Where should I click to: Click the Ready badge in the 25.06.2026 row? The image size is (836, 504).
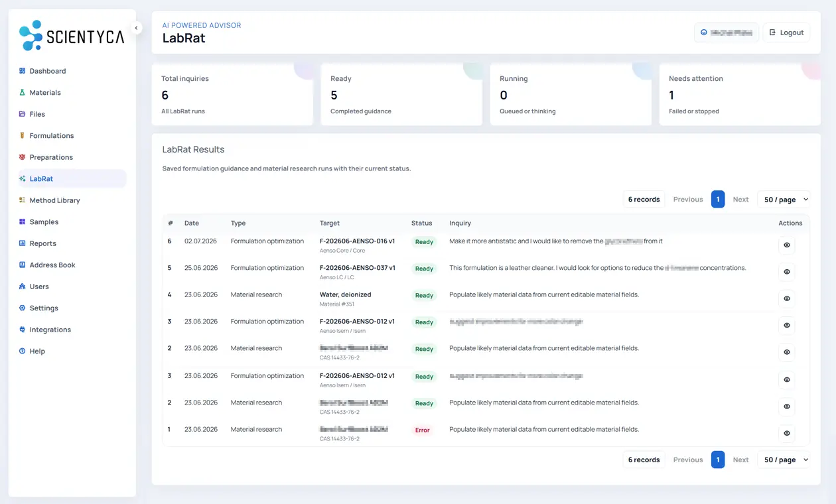click(x=424, y=269)
